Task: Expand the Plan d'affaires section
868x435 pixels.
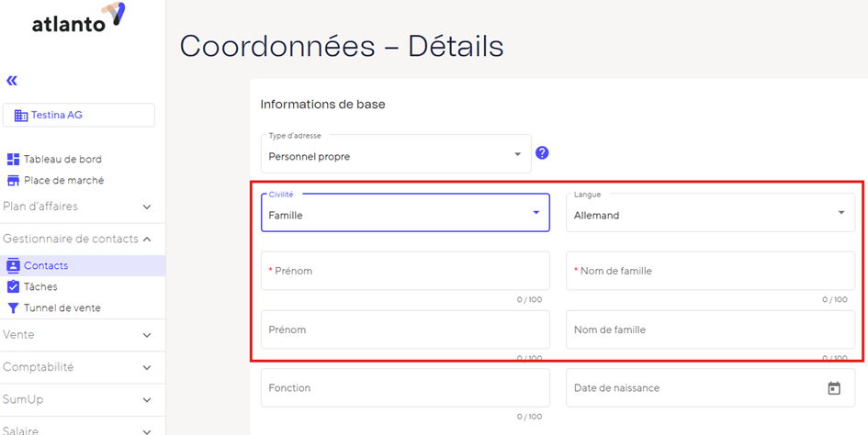Action: click(x=77, y=206)
